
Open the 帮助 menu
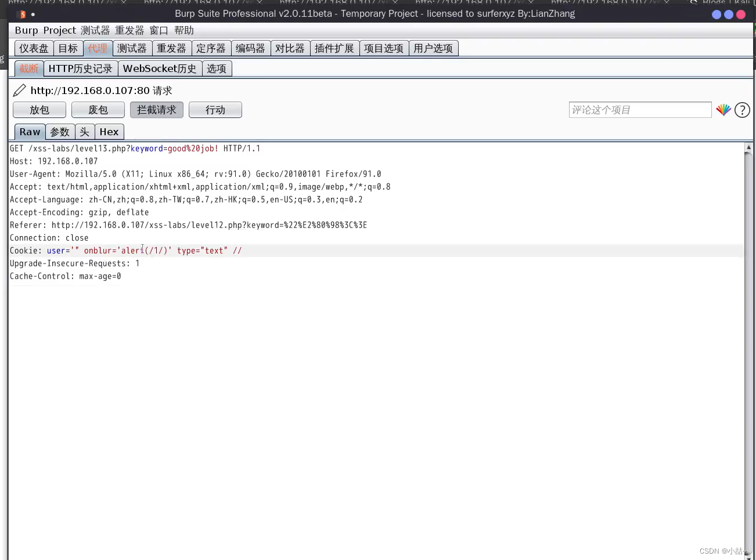coord(184,30)
